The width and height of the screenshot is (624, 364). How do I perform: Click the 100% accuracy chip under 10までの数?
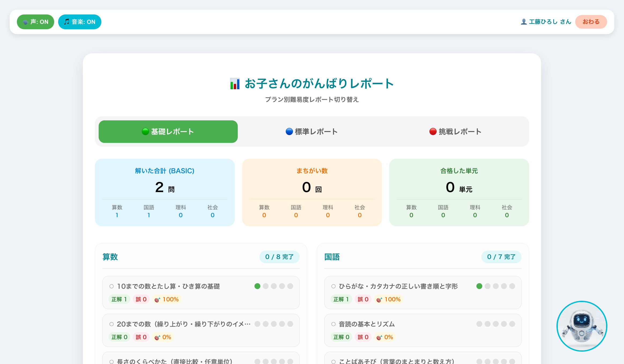[x=167, y=299]
